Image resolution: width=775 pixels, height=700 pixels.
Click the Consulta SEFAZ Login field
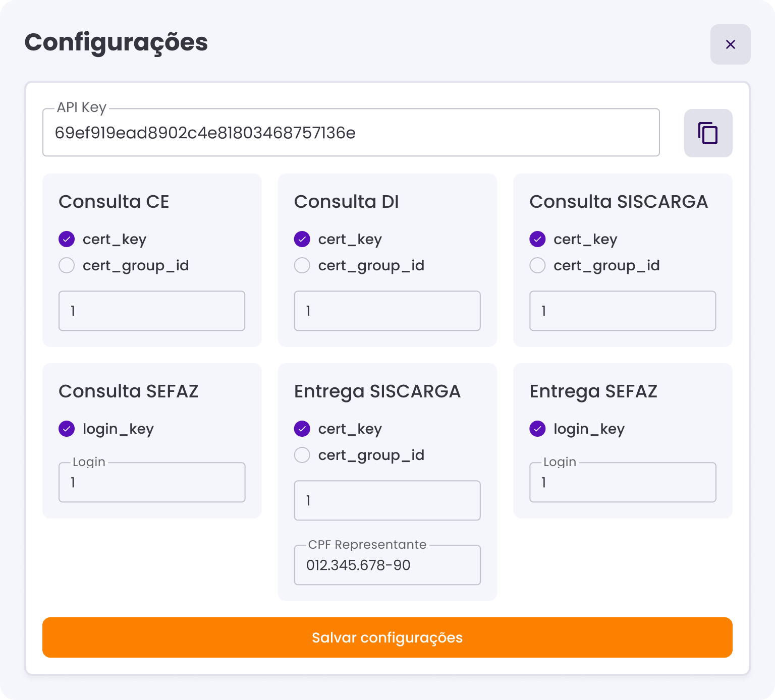pyautogui.click(x=152, y=483)
